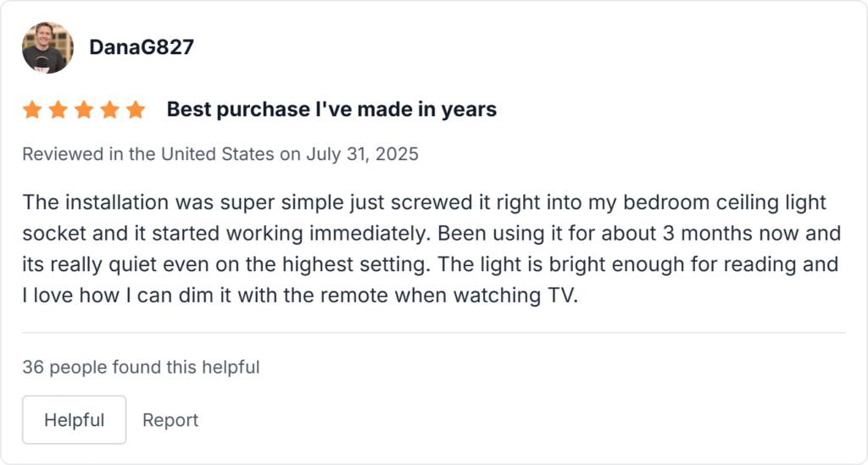Click the '36 people found this helpful' text
This screenshot has height=465, width=868.
(141, 368)
